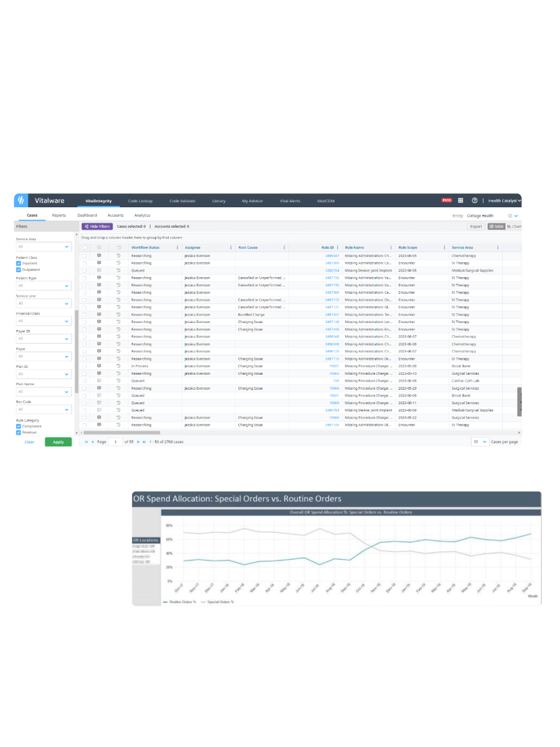Uncheck the Compliance rule category
Image resolution: width=560 pixels, height=747 pixels.
(x=19, y=426)
